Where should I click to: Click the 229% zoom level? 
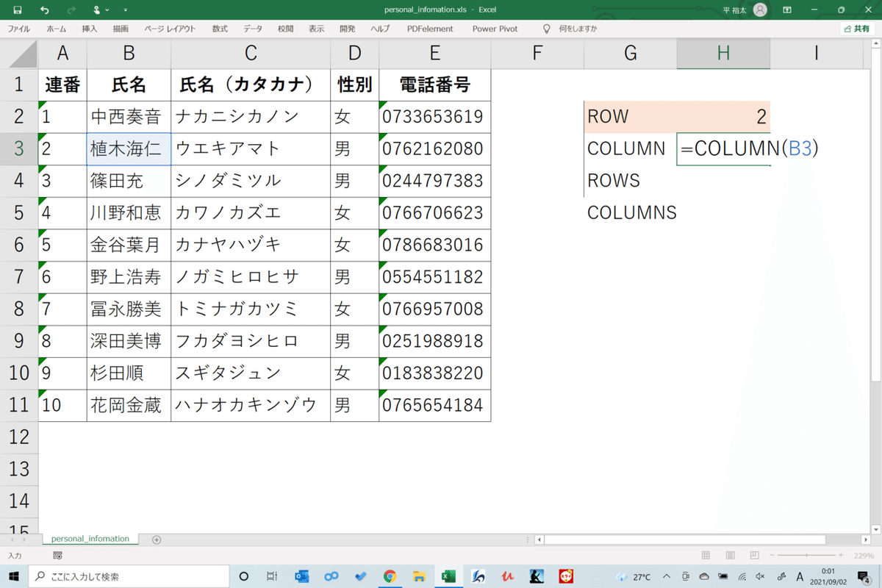864,556
